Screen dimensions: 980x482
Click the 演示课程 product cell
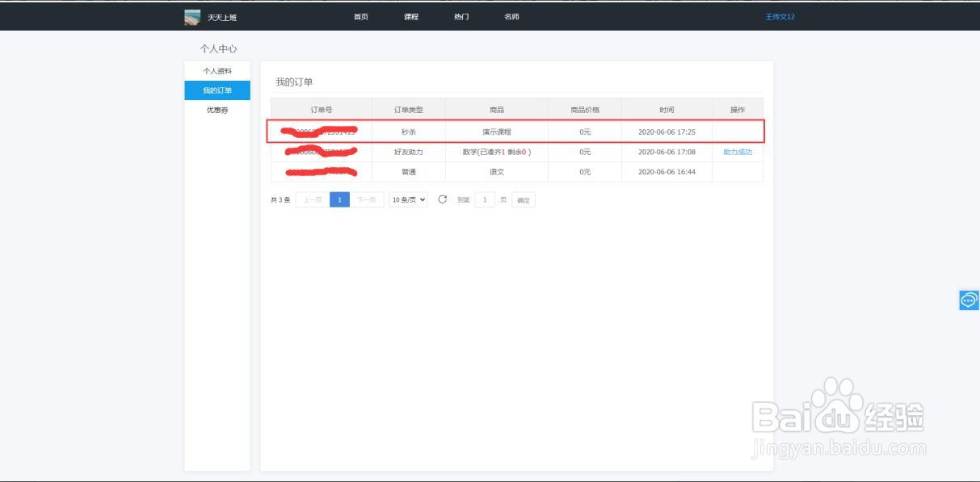click(x=495, y=131)
